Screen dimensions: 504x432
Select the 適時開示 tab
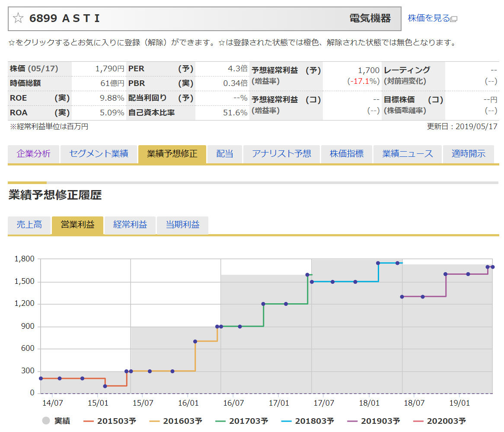click(x=469, y=154)
